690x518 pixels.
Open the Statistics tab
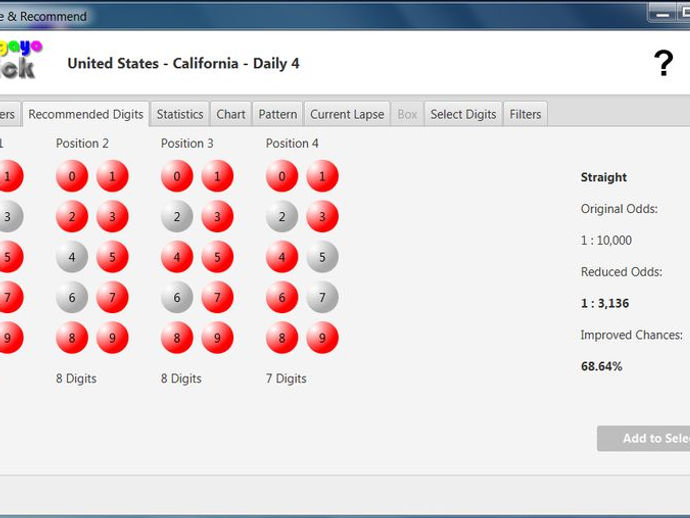point(180,114)
